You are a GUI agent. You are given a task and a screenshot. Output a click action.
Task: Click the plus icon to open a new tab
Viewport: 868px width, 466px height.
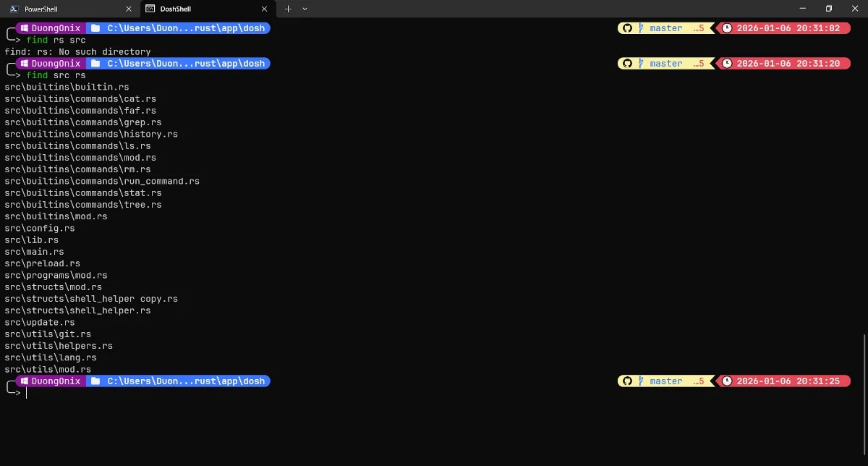point(288,9)
